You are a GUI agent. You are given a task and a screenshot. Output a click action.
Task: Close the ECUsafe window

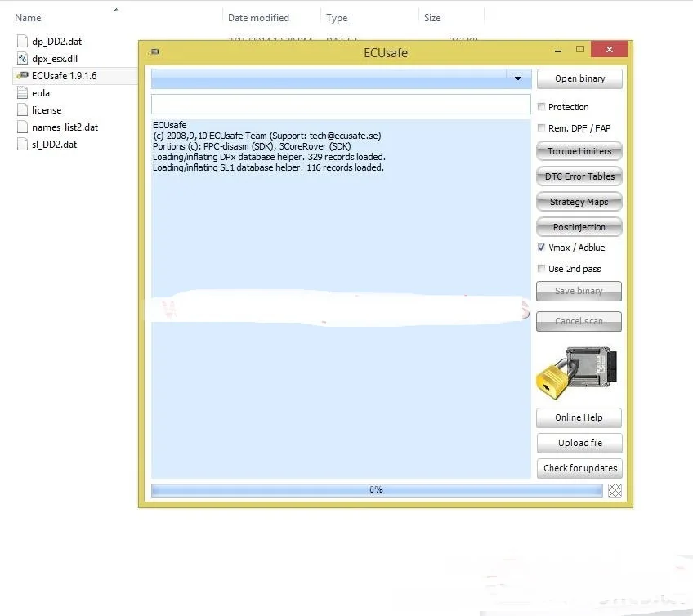609,50
